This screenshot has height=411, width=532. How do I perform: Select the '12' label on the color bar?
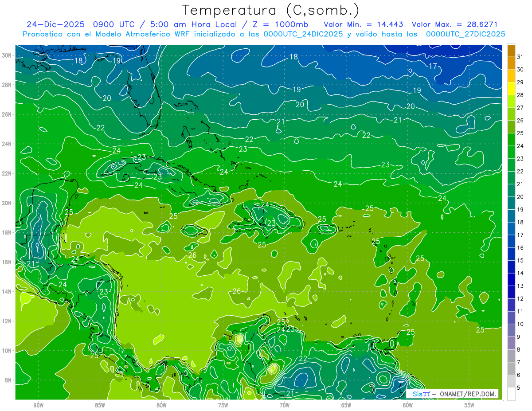tap(520, 299)
